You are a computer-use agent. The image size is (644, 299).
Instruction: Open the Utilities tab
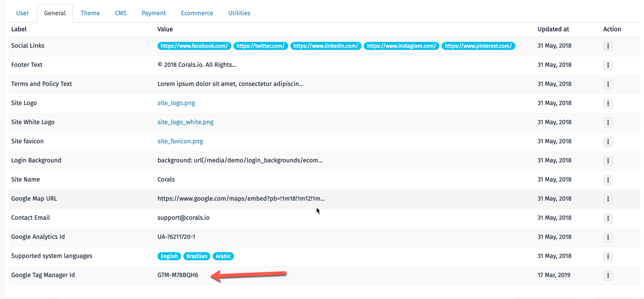(239, 13)
